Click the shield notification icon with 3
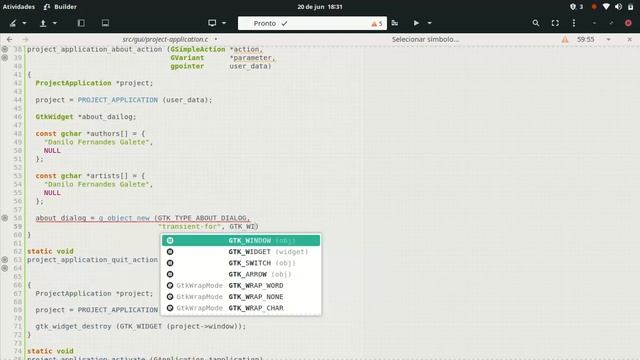The width and height of the screenshot is (640, 360). [x=576, y=7]
